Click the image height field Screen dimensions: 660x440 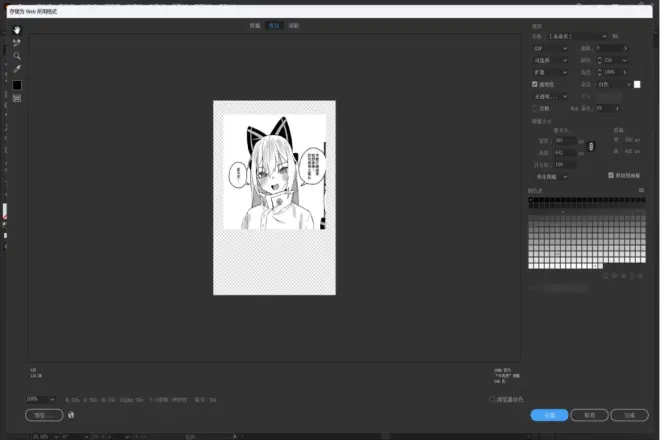(564, 153)
